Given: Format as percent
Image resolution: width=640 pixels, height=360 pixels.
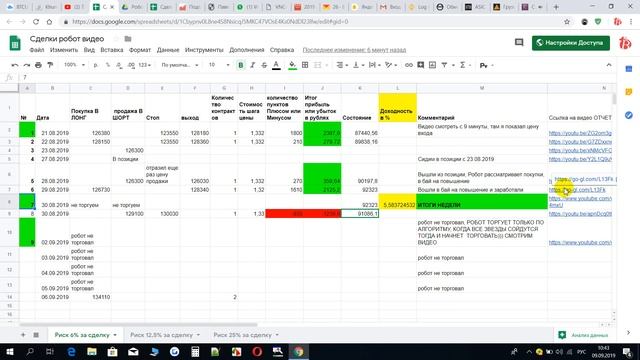Looking at the screenshot, I should pos(108,65).
